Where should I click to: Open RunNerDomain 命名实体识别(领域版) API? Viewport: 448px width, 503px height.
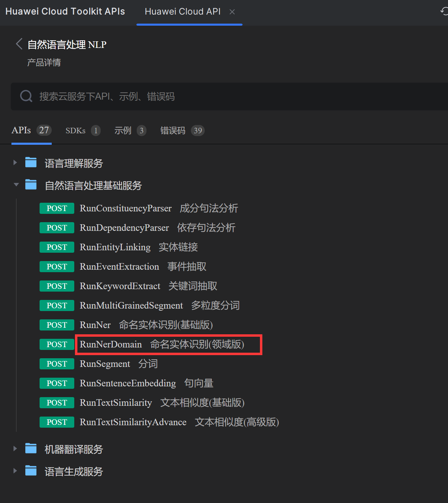point(162,344)
